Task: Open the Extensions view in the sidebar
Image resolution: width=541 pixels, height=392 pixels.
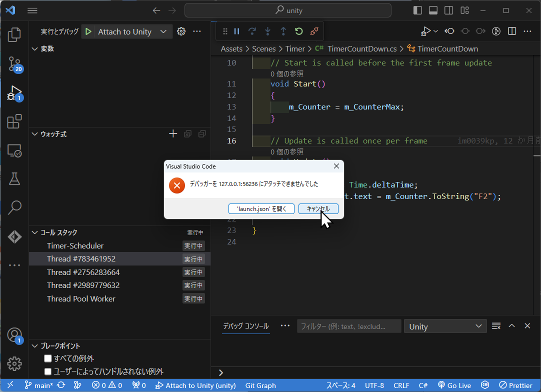Action: click(x=14, y=121)
